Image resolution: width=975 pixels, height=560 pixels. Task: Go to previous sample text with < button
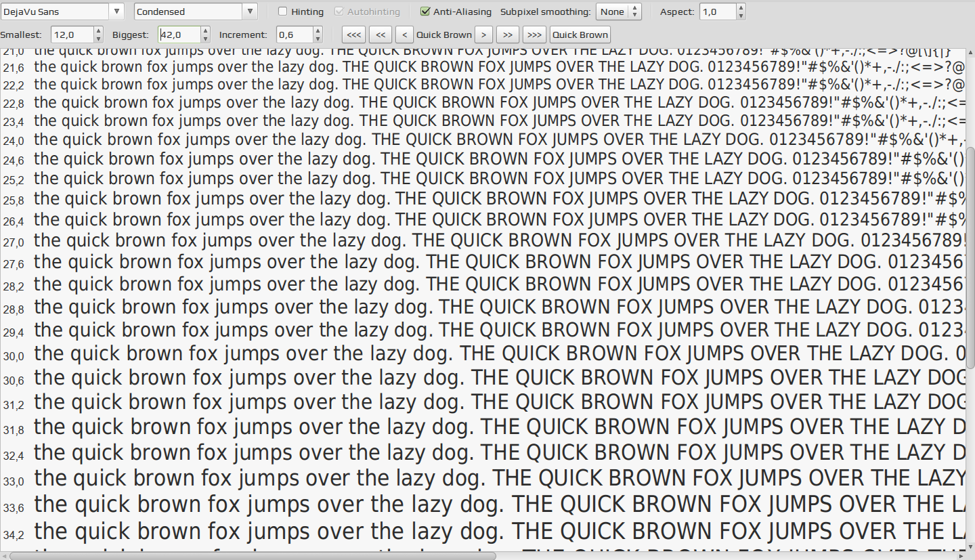click(x=404, y=35)
